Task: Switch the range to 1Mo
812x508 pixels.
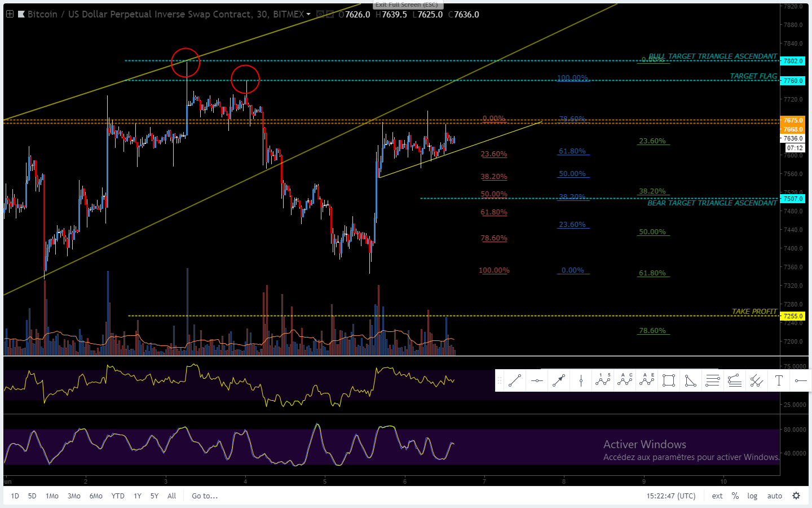Action: click(x=52, y=496)
